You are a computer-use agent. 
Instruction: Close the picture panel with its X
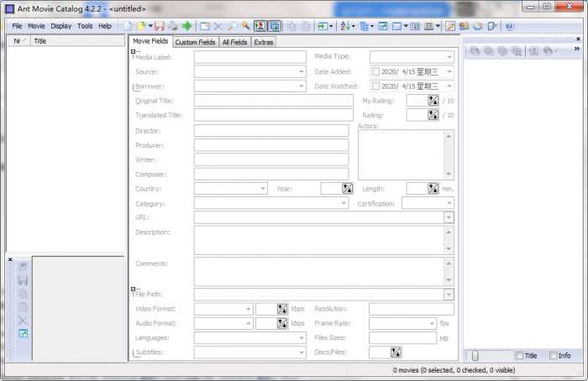10,259
